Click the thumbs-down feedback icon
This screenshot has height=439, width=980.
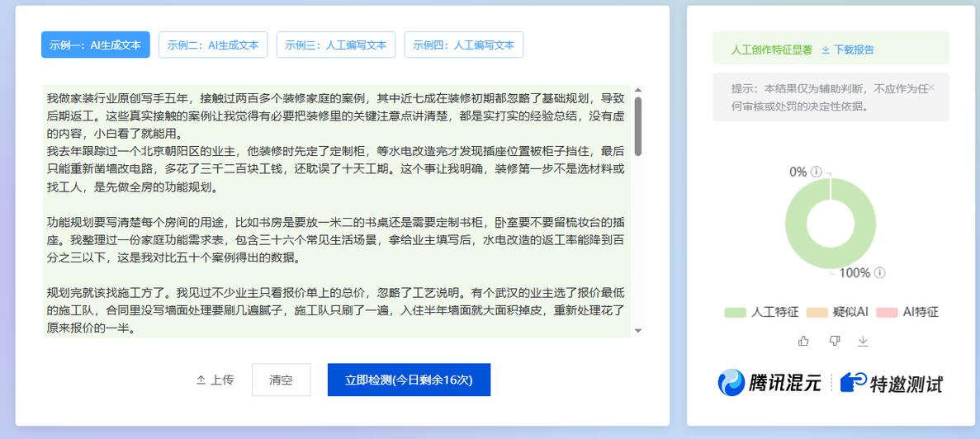(x=834, y=341)
